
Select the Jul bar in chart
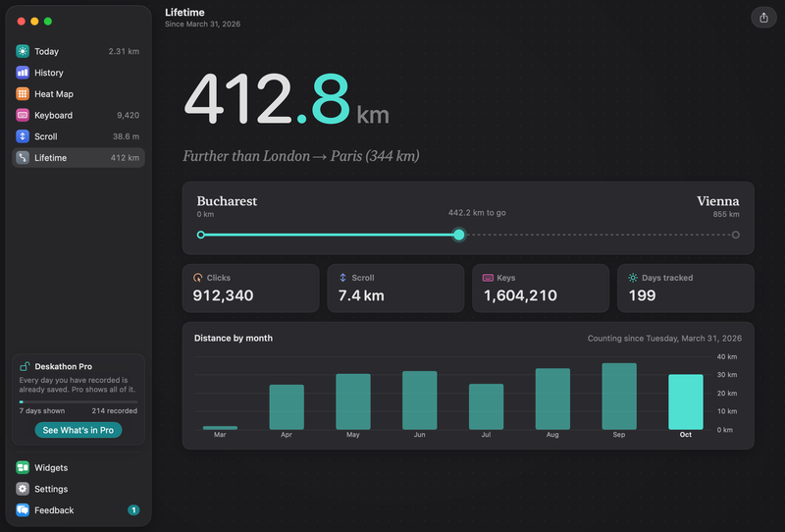click(486, 406)
